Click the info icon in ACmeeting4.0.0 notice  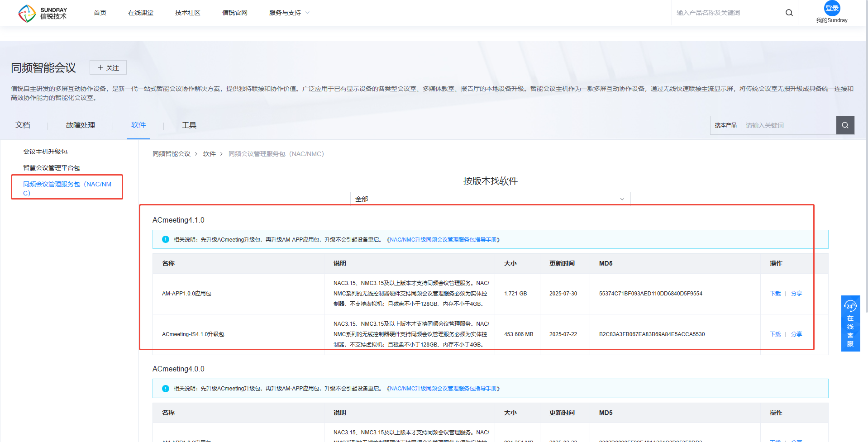coord(166,389)
